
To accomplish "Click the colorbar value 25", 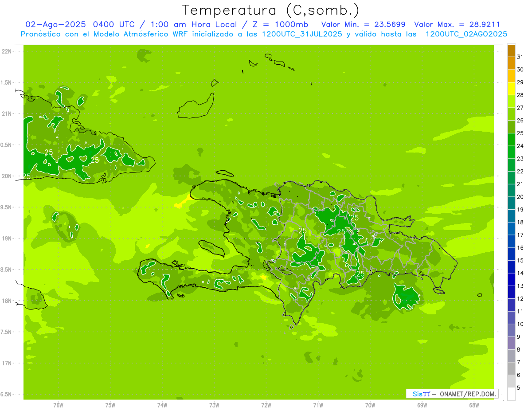I will point(520,133).
